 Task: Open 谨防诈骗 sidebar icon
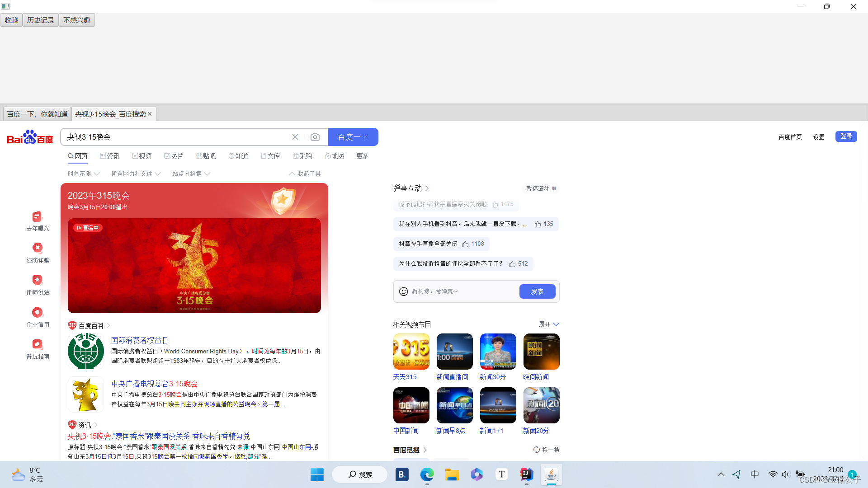38,248
